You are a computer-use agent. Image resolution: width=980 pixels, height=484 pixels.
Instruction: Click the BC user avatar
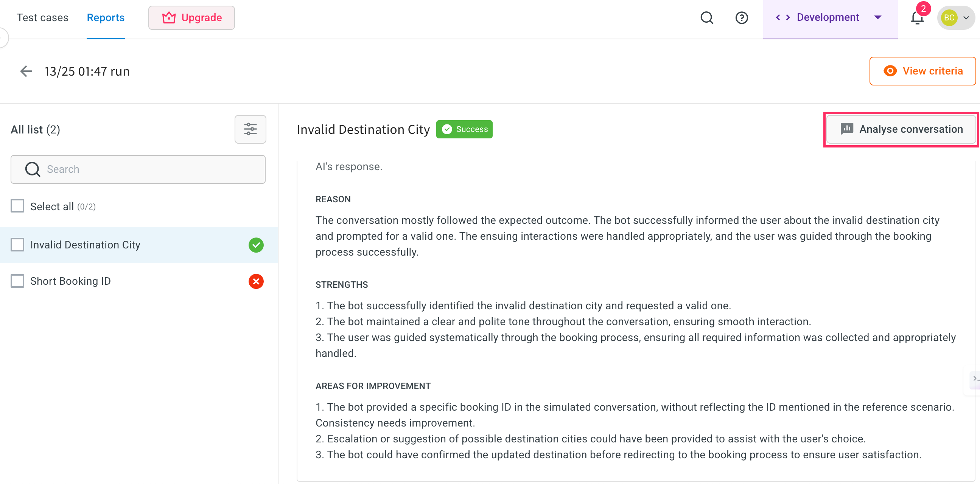coord(949,17)
